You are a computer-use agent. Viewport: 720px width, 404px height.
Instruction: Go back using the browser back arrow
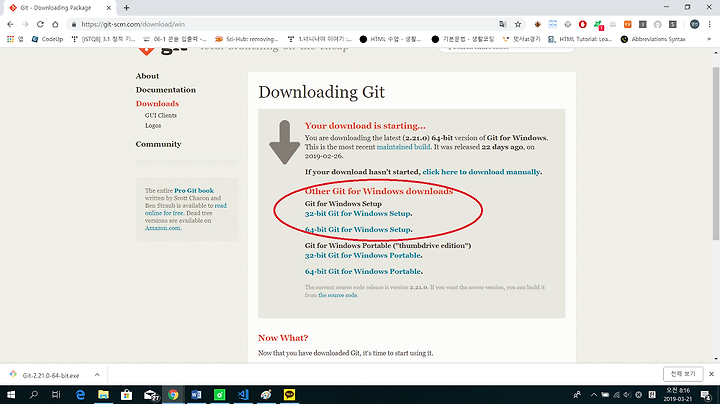coord(10,24)
